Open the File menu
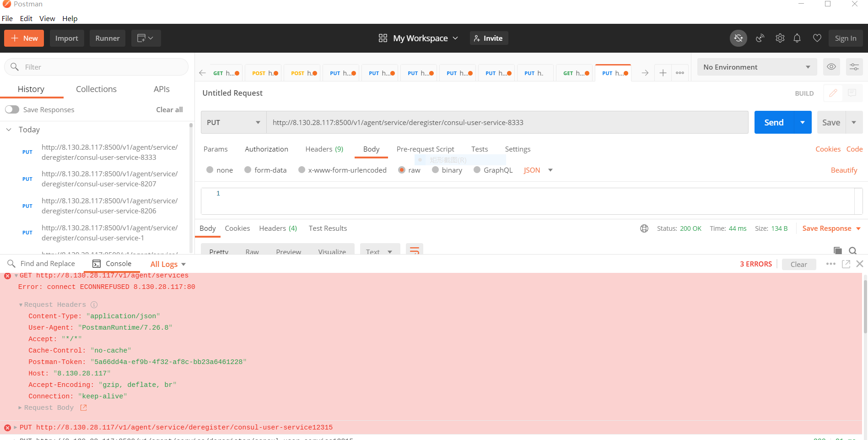 (x=7, y=18)
